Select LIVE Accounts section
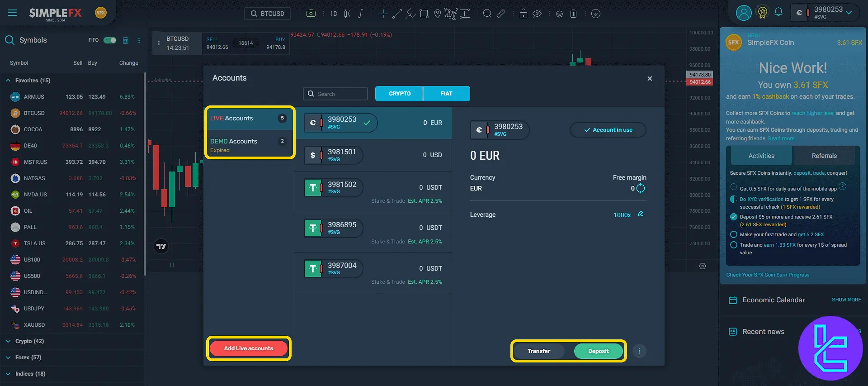868x386 pixels. coord(250,119)
